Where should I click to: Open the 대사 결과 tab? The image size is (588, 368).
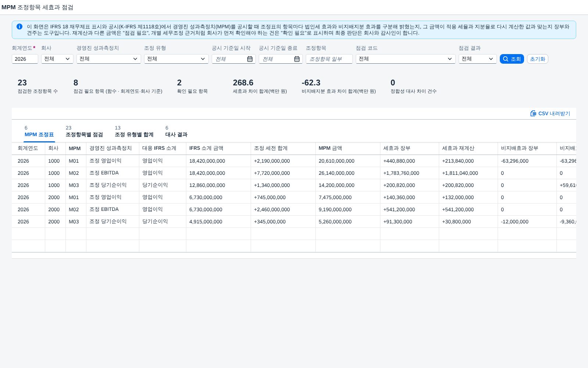pyautogui.click(x=176, y=132)
